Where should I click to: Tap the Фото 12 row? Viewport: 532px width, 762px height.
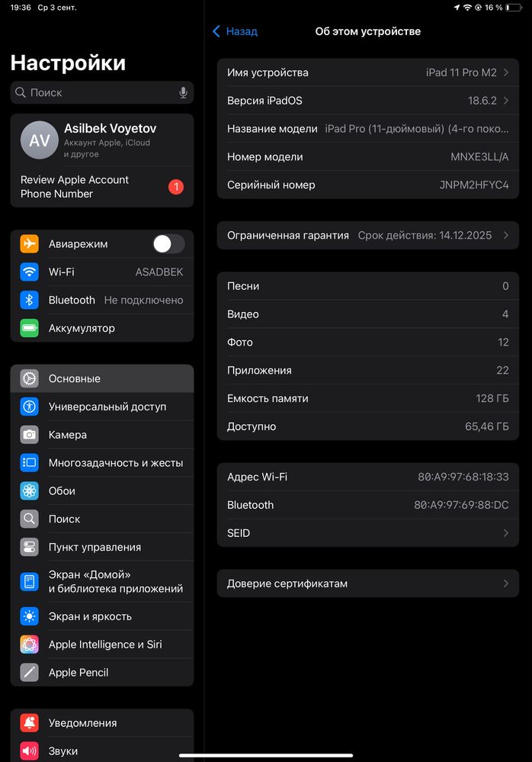coord(368,342)
